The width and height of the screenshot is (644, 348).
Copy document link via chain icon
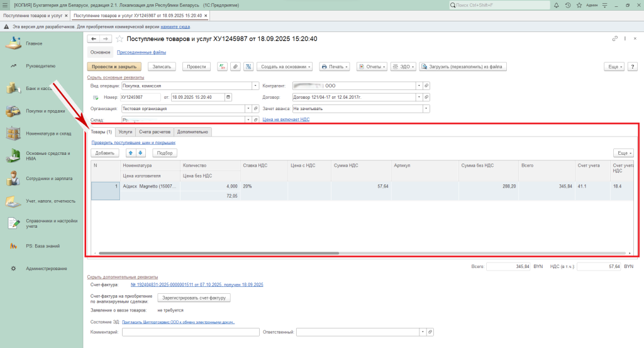[614, 39]
